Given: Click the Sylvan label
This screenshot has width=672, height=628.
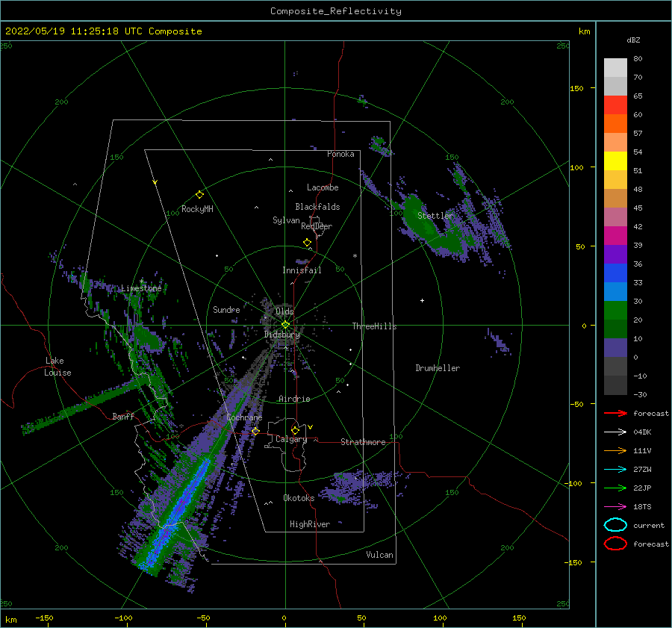Looking at the screenshot, I should click(x=286, y=220).
